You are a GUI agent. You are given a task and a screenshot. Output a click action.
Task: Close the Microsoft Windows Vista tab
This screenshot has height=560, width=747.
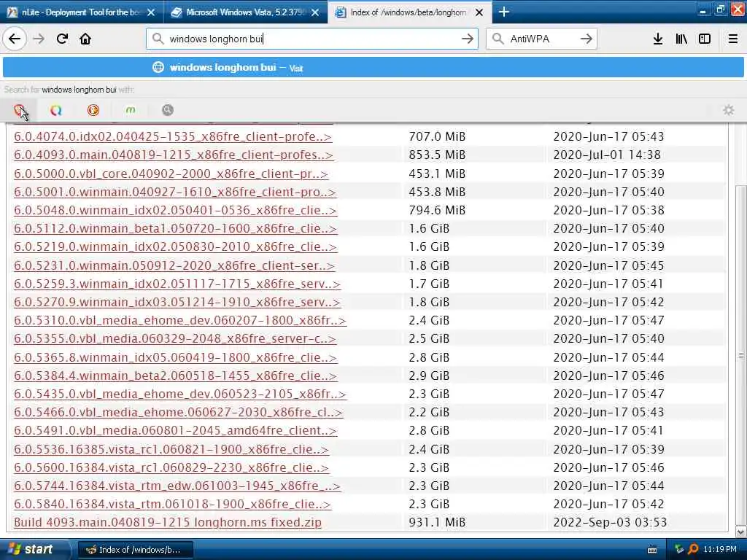315,12
